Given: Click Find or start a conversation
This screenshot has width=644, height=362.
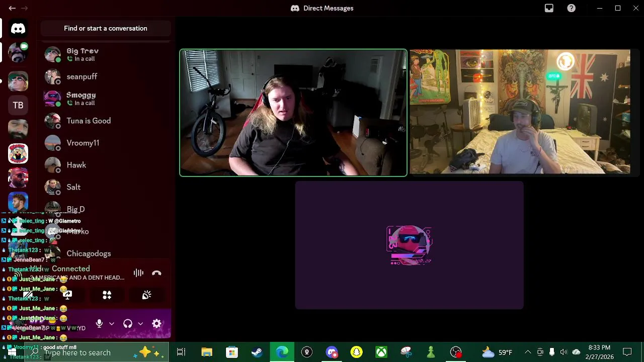Looking at the screenshot, I should 106,28.
